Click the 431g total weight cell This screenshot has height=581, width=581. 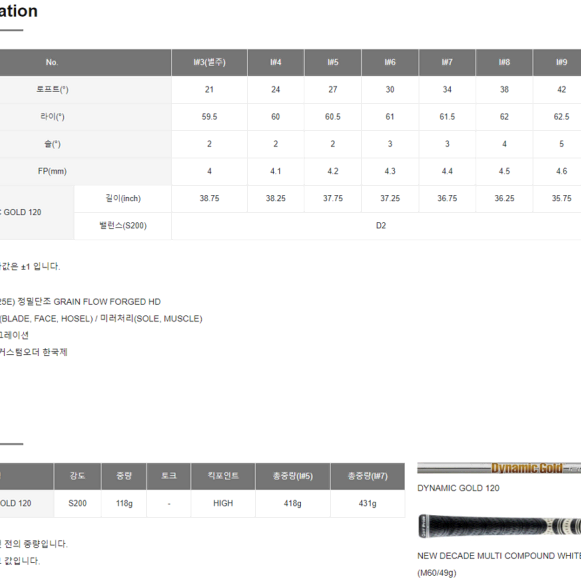point(368,503)
